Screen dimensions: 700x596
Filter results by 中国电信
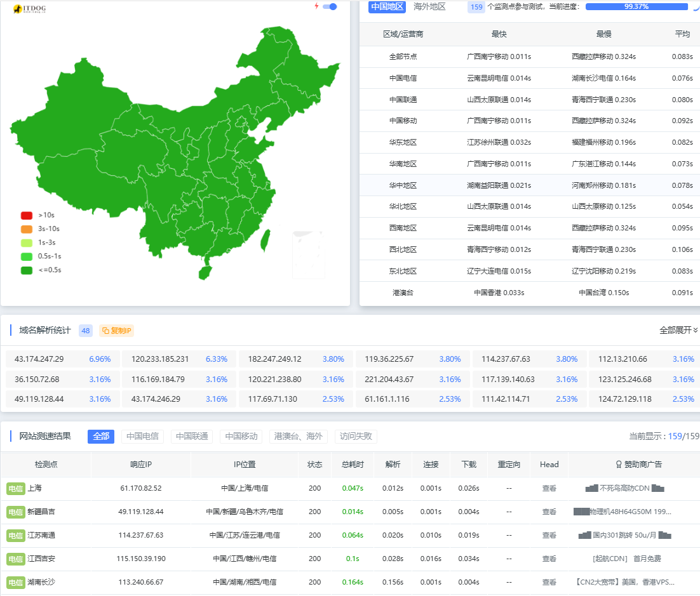142,437
